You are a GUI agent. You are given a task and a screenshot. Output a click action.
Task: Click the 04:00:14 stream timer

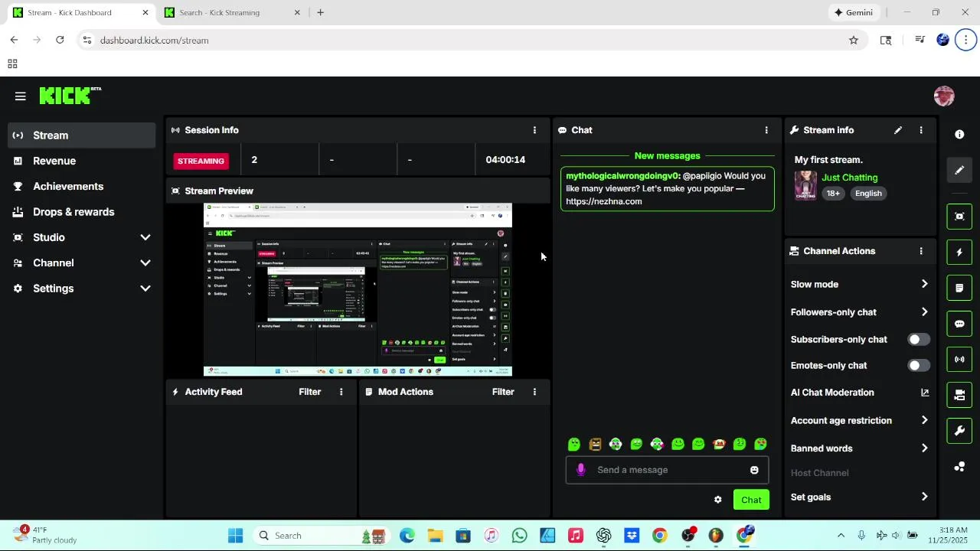click(x=505, y=160)
